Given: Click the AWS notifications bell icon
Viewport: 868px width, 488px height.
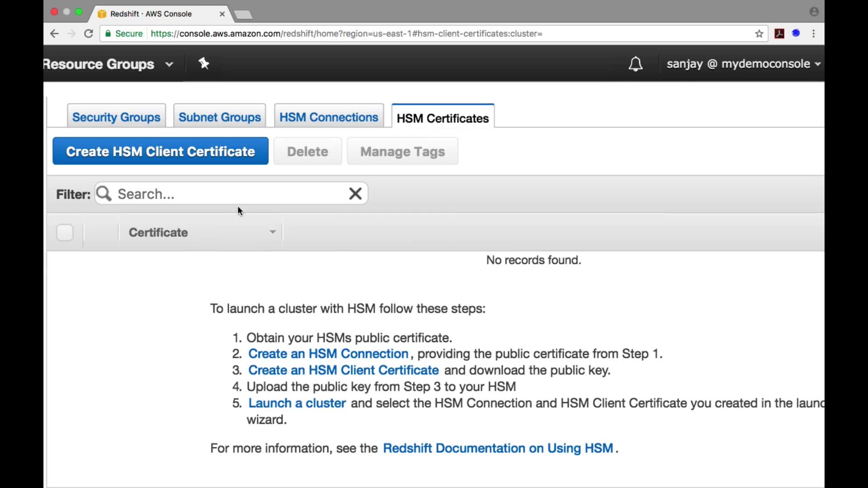Looking at the screenshot, I should (x=635, y=64).
